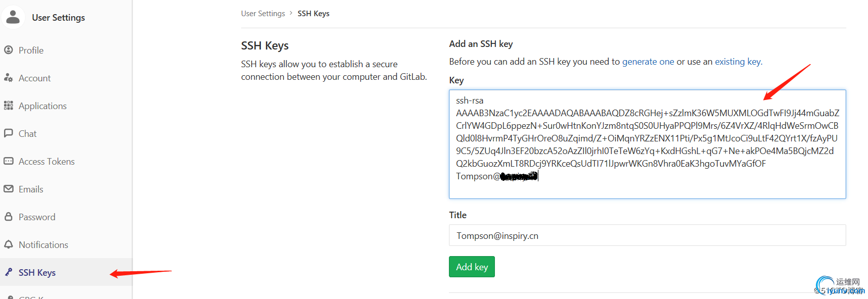Viewport: 868px width, 299px height.
Task: Click the Notifications bell icon
Action: 9,244
